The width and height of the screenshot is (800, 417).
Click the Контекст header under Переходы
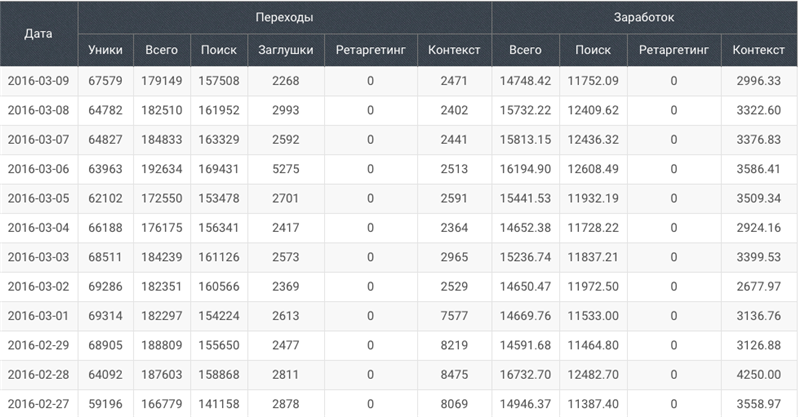(454, 50)
